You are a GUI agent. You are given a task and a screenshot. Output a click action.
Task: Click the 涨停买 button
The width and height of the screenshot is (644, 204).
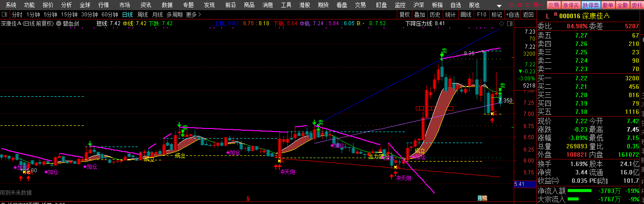[x=571, y=5]
